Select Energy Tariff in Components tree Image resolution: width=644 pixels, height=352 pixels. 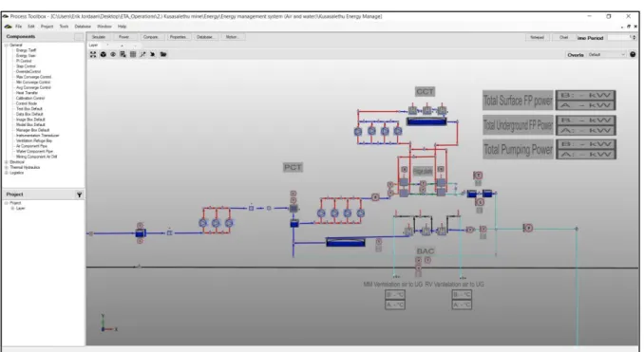(x=26, y=50)
